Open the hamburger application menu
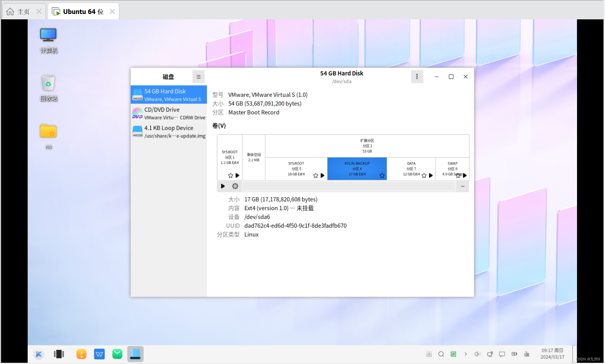This screenshot has width=605, height=364. 198,77
